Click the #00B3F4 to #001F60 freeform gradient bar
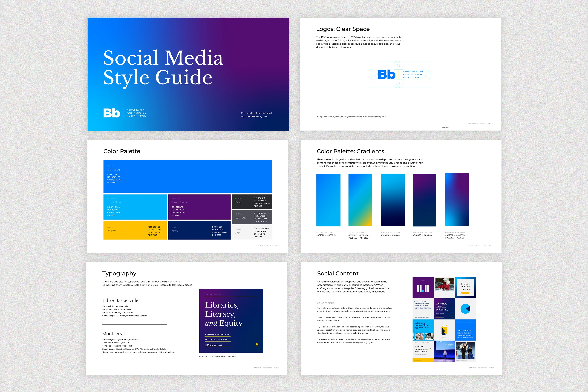Viewport: 588px width, 392px height. (393, 200)
